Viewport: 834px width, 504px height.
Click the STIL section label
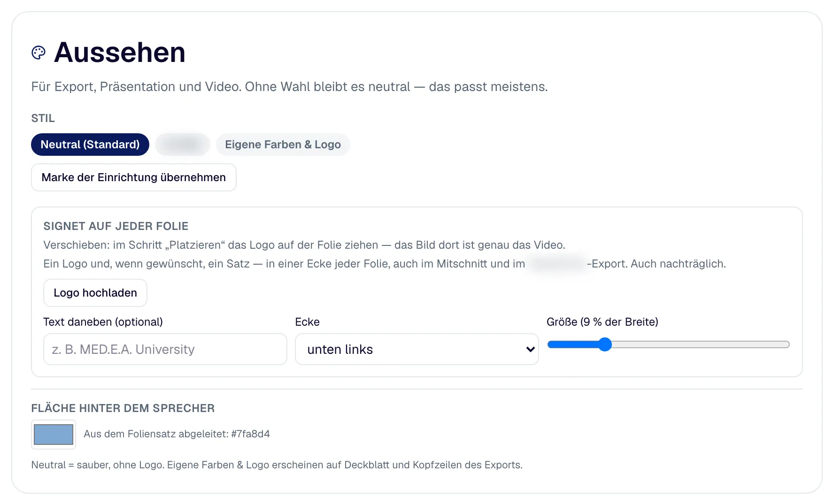tap(43, 118)
